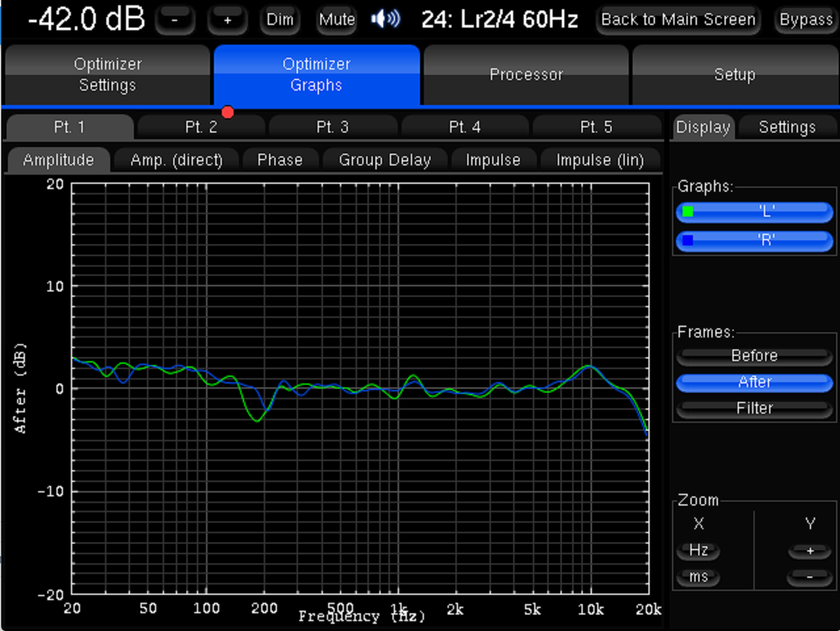Open the Optimizer Settings tab
Viewport: 840px width, 631px height.
[108, 75]
